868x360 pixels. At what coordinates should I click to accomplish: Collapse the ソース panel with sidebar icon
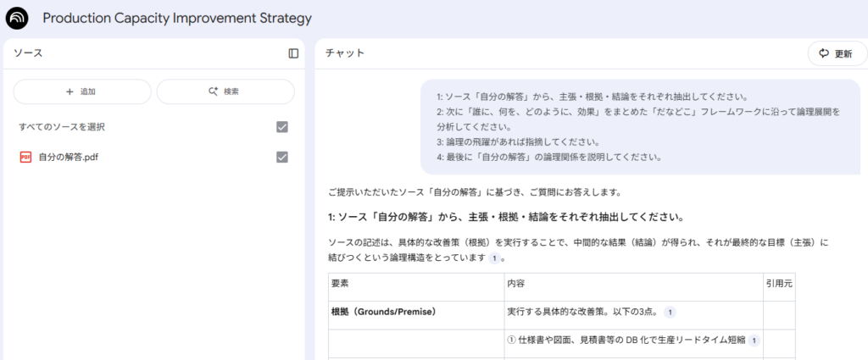293,53
